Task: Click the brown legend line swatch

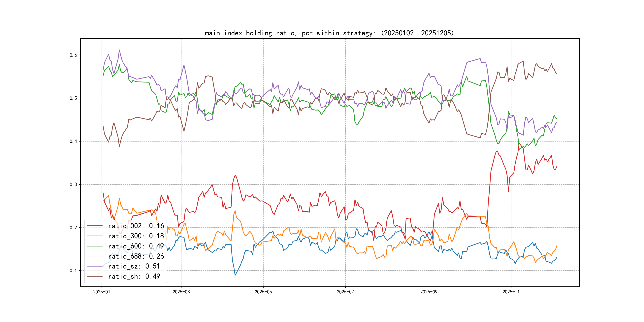Action: coord(95,276)
